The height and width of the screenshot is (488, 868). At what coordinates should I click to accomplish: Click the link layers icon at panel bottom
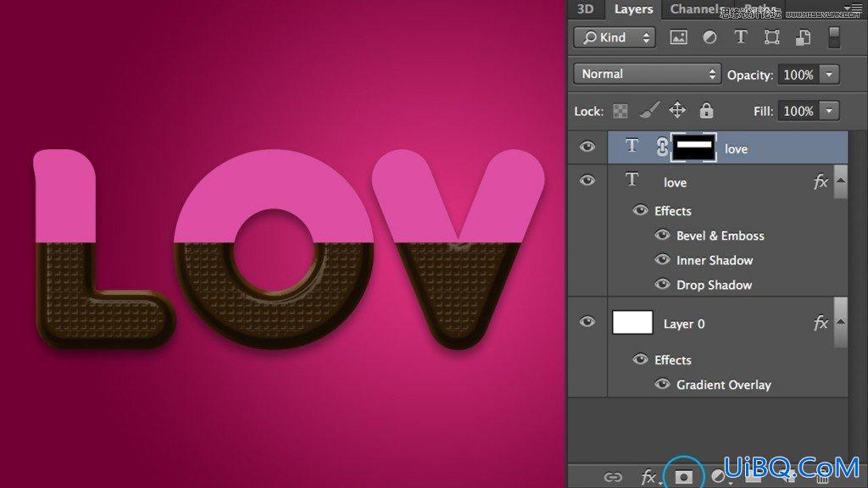pyautogui.click(x=613, y=476)
